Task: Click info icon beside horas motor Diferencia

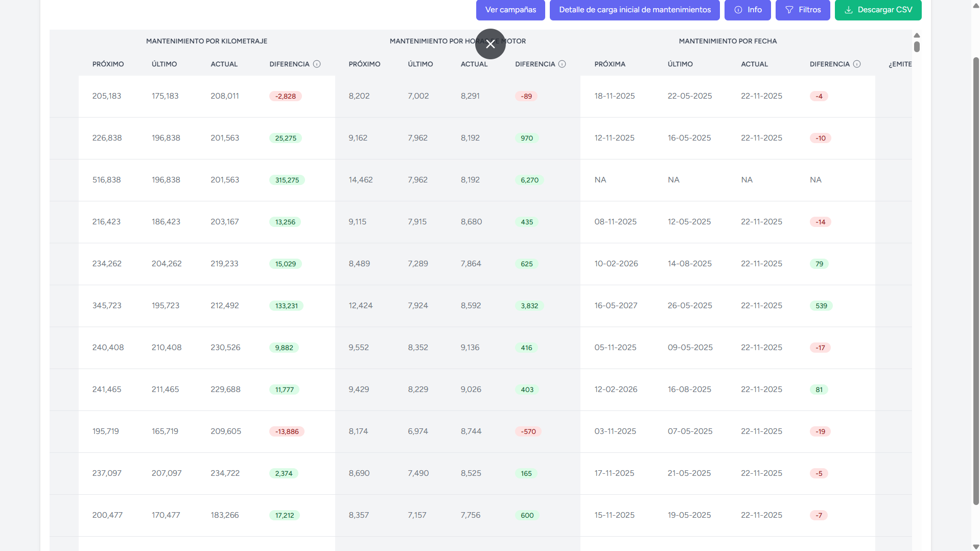Action: pyautogui.click(x=562, y=64)
